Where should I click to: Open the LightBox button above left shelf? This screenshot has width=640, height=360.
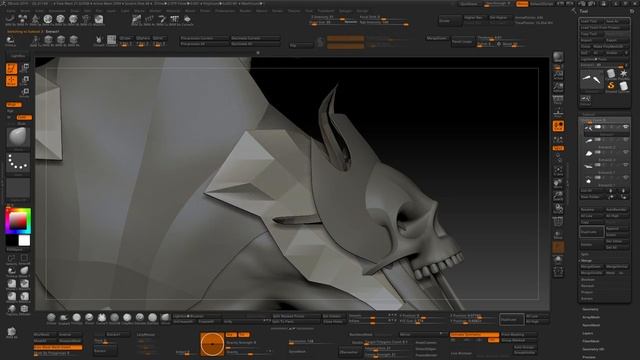[x=18, y=56]
